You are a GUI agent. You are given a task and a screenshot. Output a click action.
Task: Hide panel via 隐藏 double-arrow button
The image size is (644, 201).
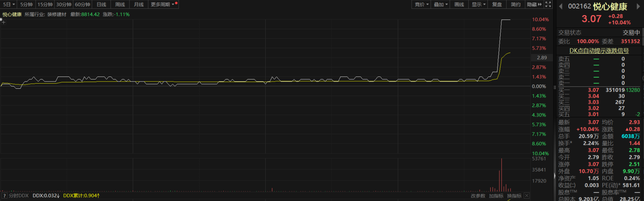click(534, 4)
